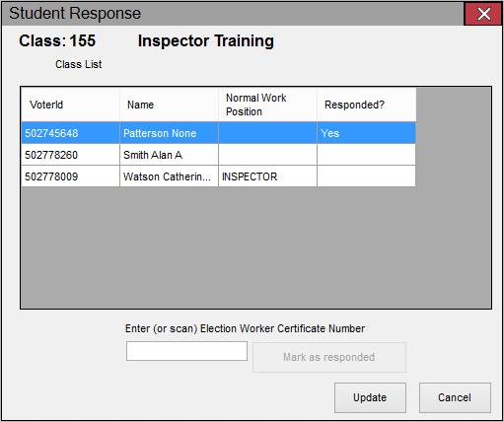504x422 pixels.
Task: Click the INSPECTOR work position cell
Action: click(x=268, y=176)
